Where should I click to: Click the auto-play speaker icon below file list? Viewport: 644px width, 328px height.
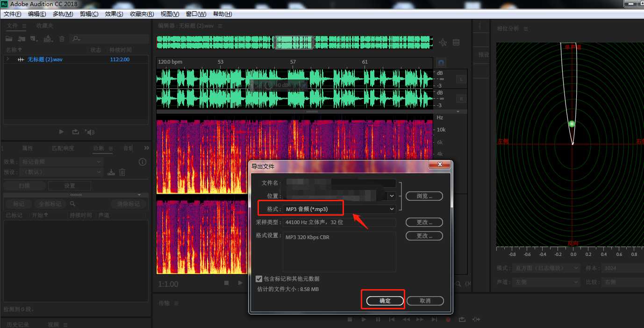90,132
